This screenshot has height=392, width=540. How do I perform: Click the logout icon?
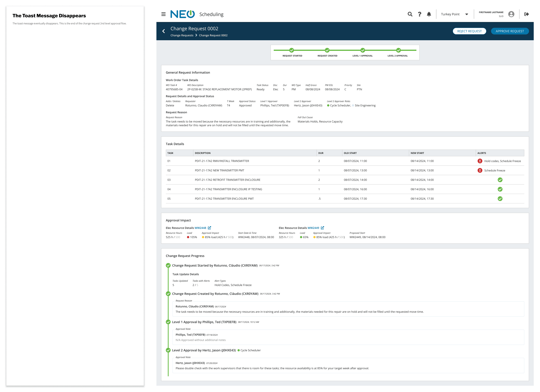coord(526,14)
